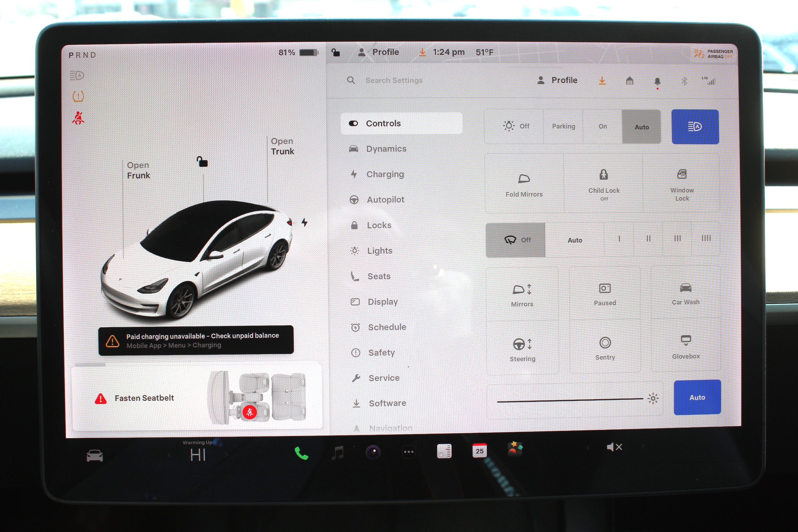The width and height of the screenshot is (798, 532).
Task: Open the more apps ellipsis launcher
Action: pos(409,452)
